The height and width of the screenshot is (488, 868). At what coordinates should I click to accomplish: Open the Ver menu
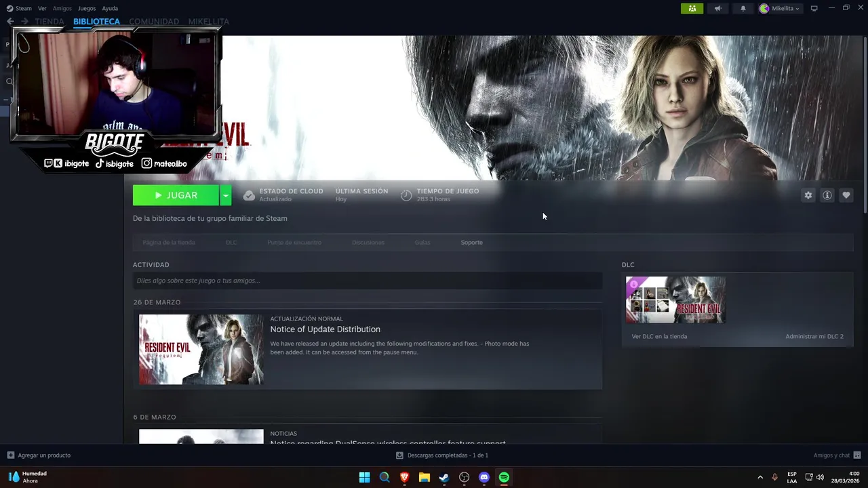[42, 8]
